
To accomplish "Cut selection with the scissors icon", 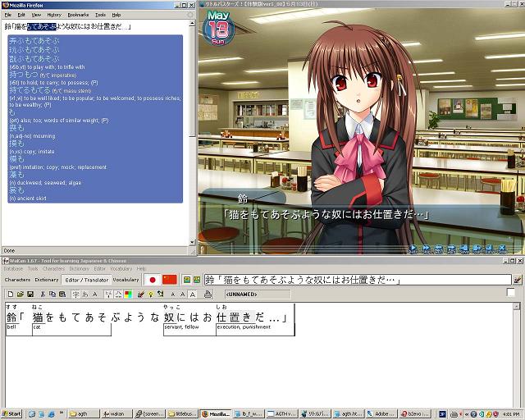I will 43,294.
